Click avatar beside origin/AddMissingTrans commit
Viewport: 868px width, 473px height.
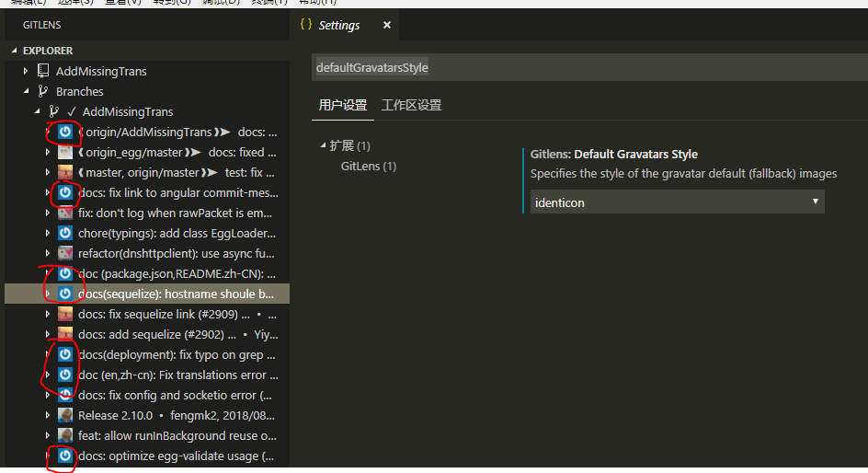(x=65, y=132)
